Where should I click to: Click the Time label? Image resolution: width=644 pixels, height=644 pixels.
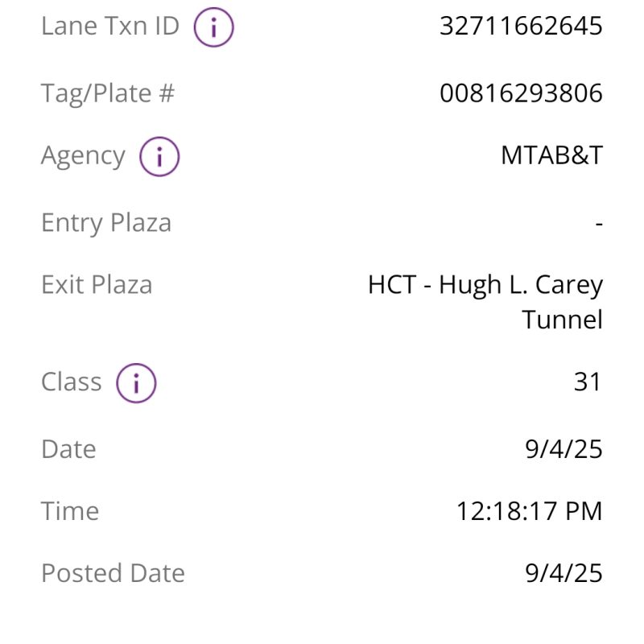point(70,511)
